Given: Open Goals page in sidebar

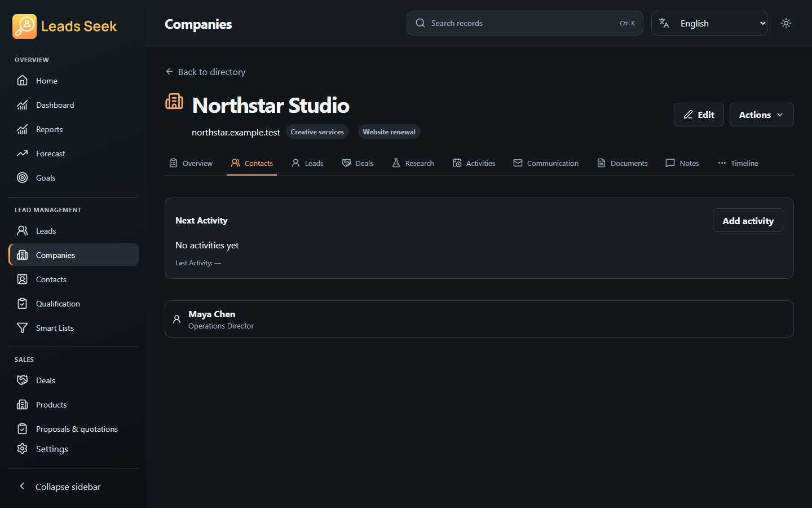Looking at the screenshot, I should [x=73, y=178].
